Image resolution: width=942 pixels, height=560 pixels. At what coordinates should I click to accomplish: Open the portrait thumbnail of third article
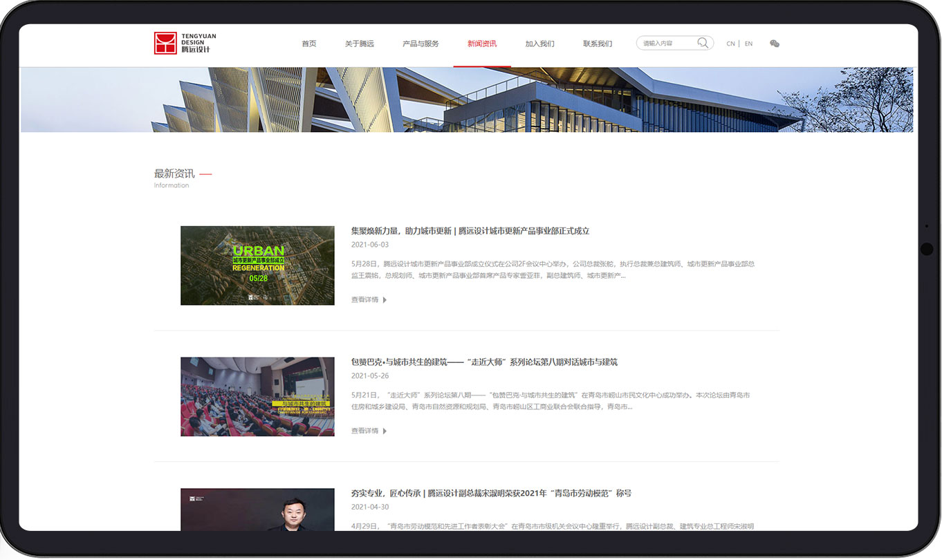(x=257, y=510)
